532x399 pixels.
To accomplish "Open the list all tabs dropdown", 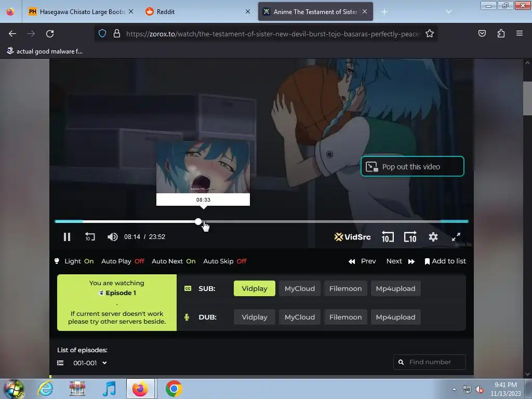I will (x=448, y=12).
